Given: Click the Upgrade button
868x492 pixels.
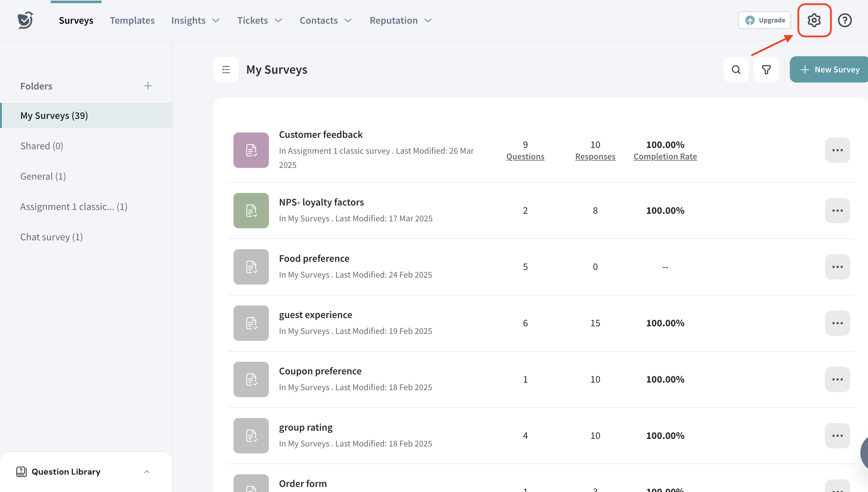Looking at the screenshot, I should [764, 20].
